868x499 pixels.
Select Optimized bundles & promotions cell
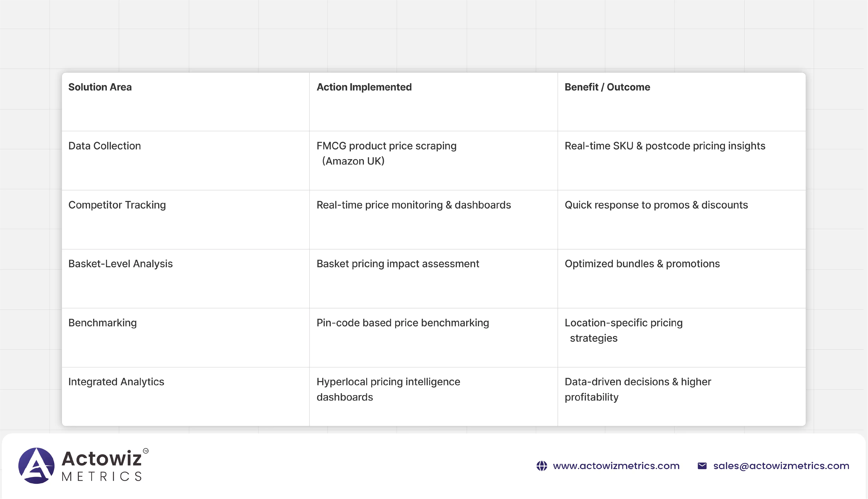(x=642, y=264)
